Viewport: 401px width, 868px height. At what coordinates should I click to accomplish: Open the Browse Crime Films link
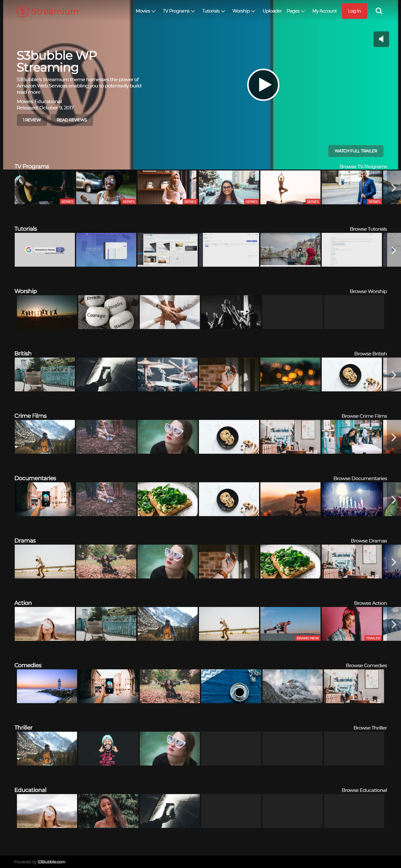pyautogui.click(x=364, y=416)
